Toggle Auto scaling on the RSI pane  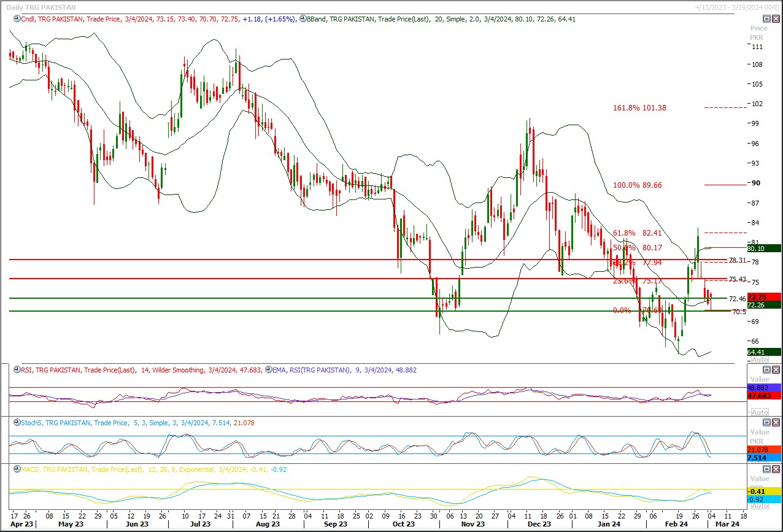point(759,412)
